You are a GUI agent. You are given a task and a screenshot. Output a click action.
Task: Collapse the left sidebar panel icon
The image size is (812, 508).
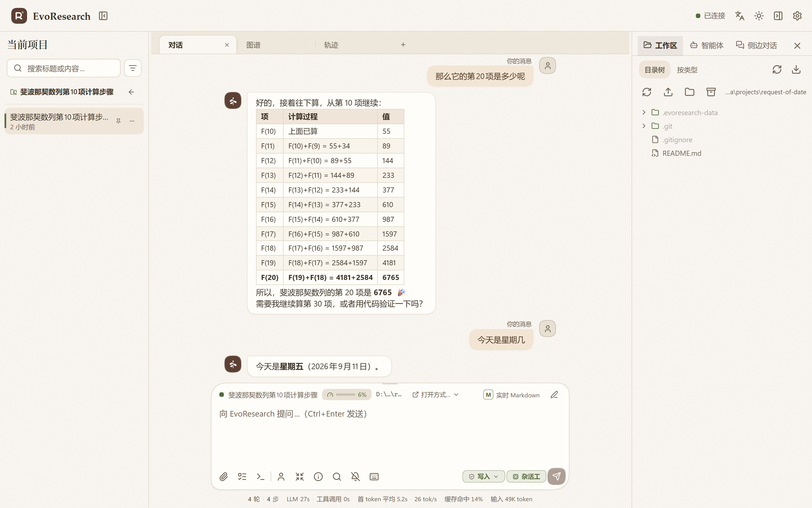point(103,16)
